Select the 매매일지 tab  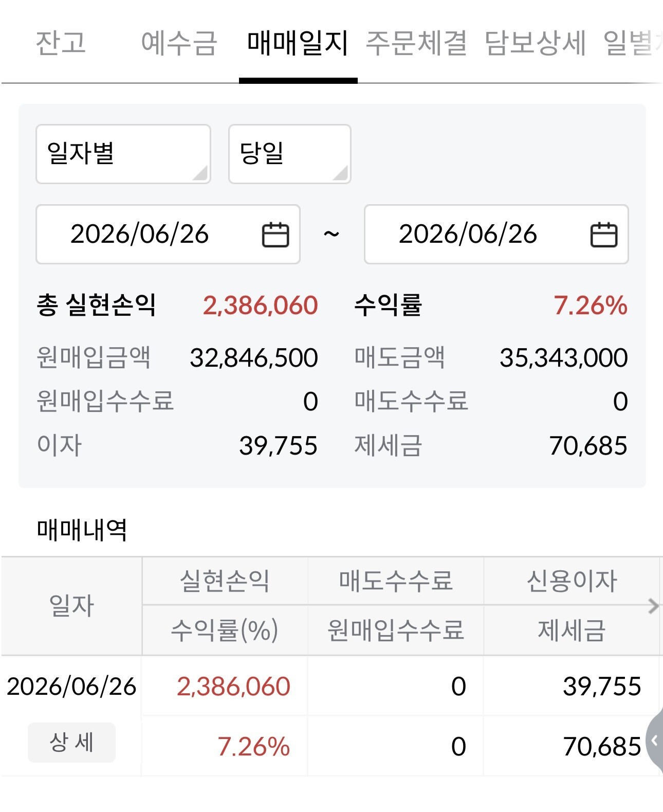(x=298, y=43)
